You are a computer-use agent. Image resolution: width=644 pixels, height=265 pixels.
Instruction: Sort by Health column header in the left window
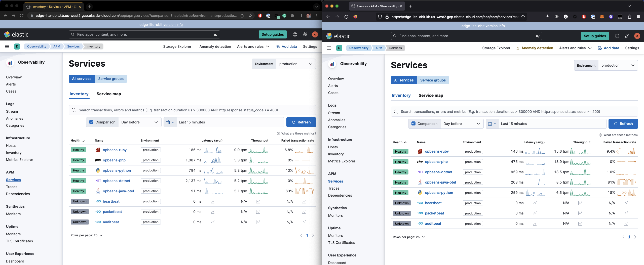(78, 141)
